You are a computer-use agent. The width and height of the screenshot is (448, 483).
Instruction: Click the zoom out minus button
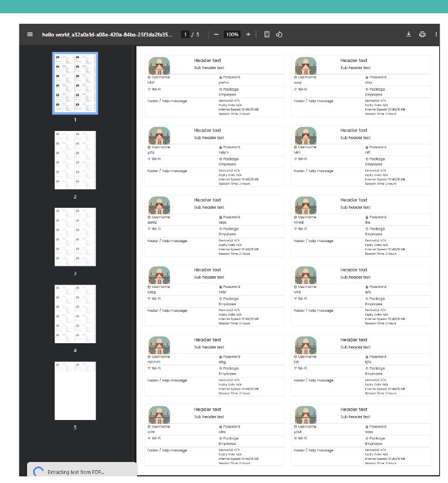point(216,34)
